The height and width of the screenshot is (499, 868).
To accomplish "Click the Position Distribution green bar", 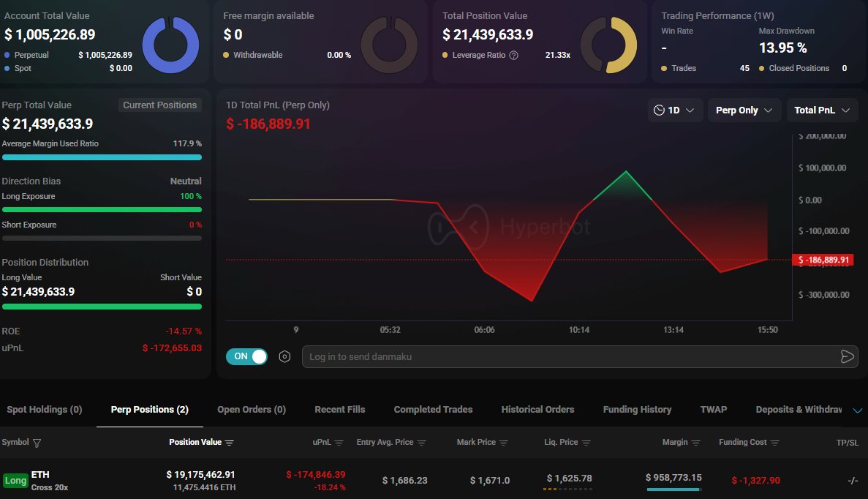I will coord(102,307).
